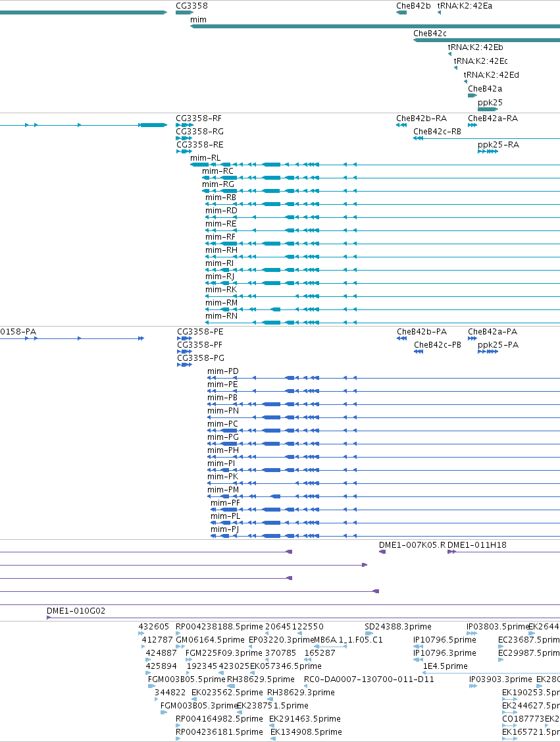Image resolution: width=560 pixels, height=742 pixels.
Task: Click the mim-PF protein label
Action: click(225, 503)
